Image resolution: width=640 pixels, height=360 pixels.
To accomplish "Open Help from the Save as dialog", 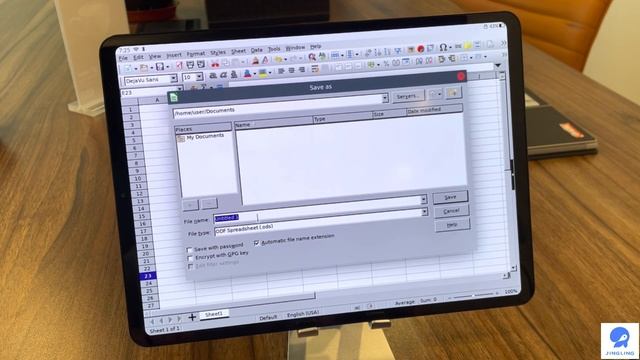I will (x=452, y=224).
